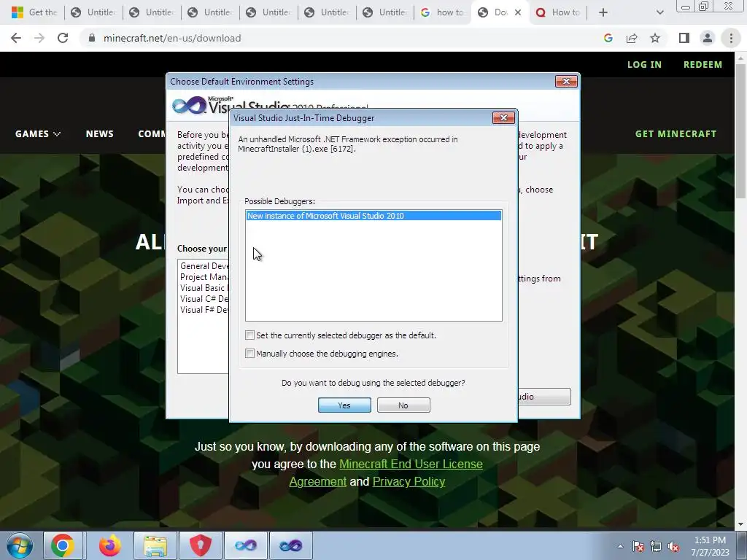747x560 pixels.
Task: Click the second Visual Studio taskbar icon
Action: pyautogui.click(x=291, y=545)
